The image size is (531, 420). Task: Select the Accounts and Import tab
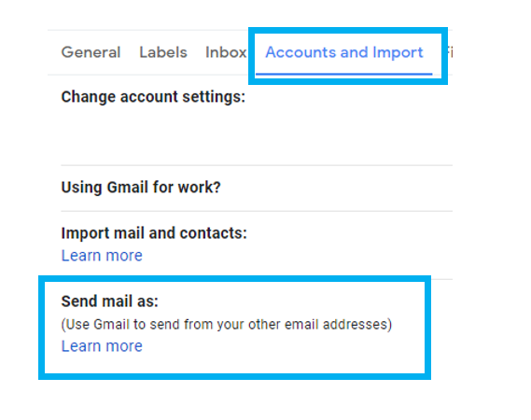(x=344, y=52)
